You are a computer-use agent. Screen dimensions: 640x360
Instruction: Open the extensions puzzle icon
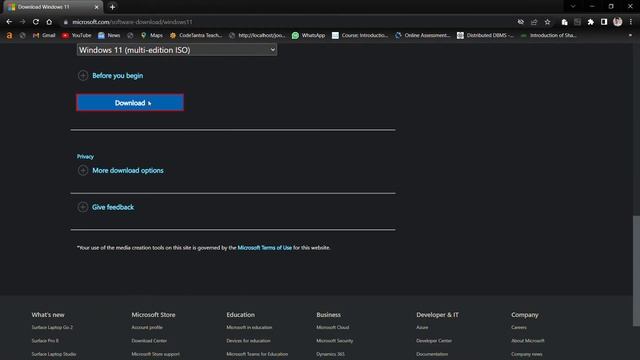tap(591, 22)
